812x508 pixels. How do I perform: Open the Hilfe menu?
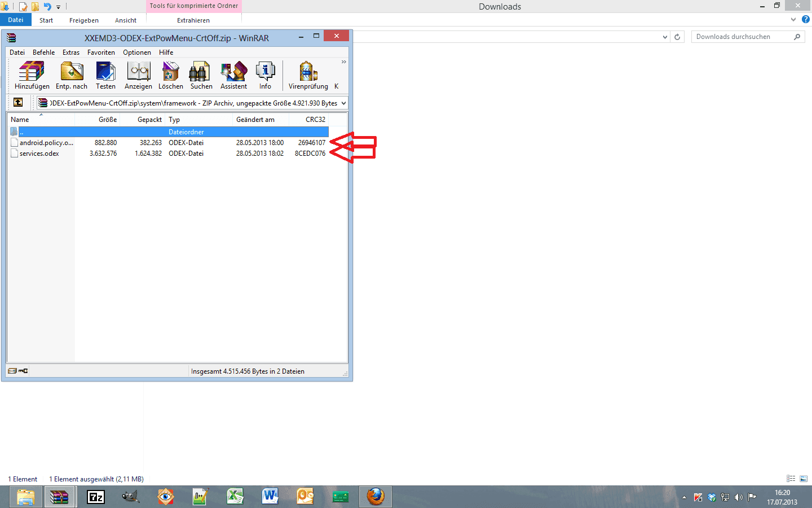[x=166, y=52]
